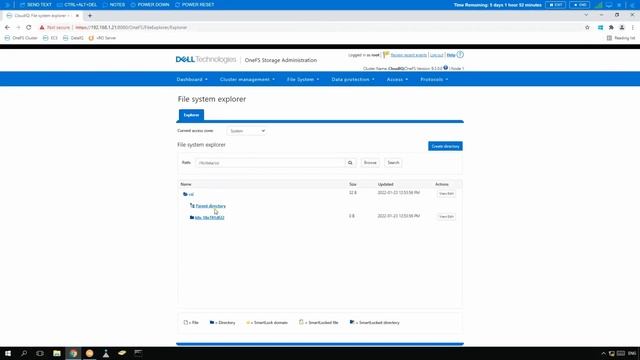Click into the Path input field
This screenshot has height=360, width=640.
click(271, 163)
